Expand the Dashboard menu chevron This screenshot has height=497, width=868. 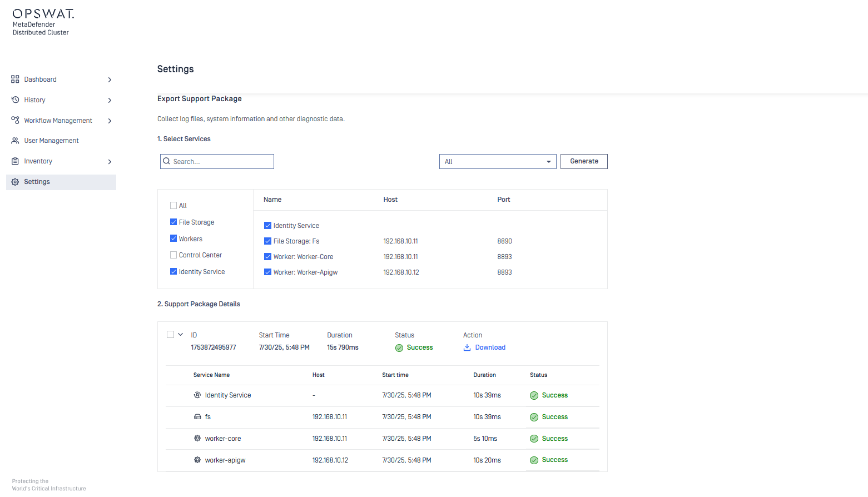click(x=110, y=79)
